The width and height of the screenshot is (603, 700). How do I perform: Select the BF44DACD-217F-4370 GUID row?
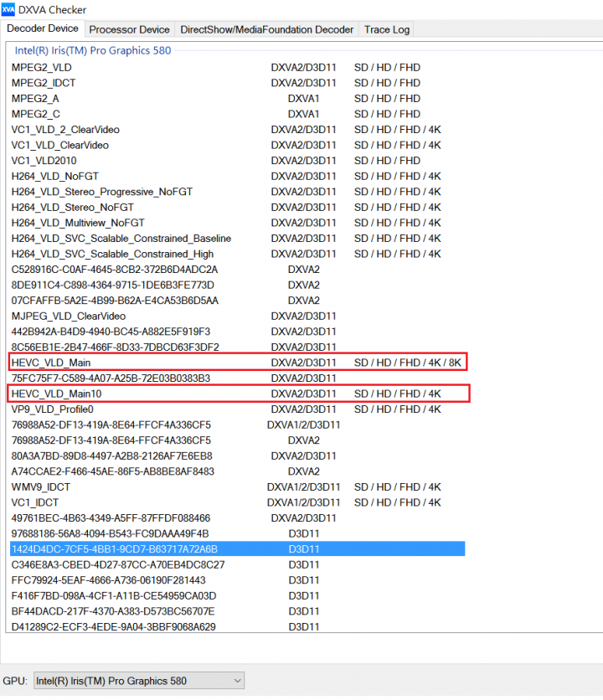pyautogui.click(x=238, y=611)
